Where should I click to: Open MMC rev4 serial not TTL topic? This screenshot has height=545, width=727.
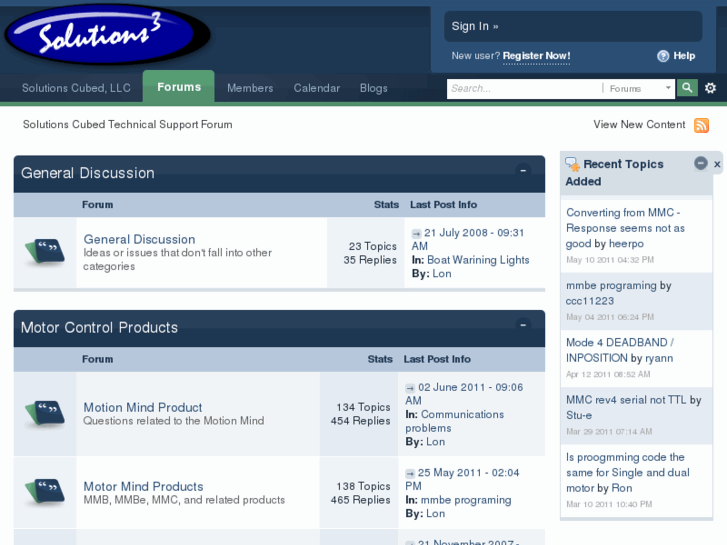[x=626, y=400]
